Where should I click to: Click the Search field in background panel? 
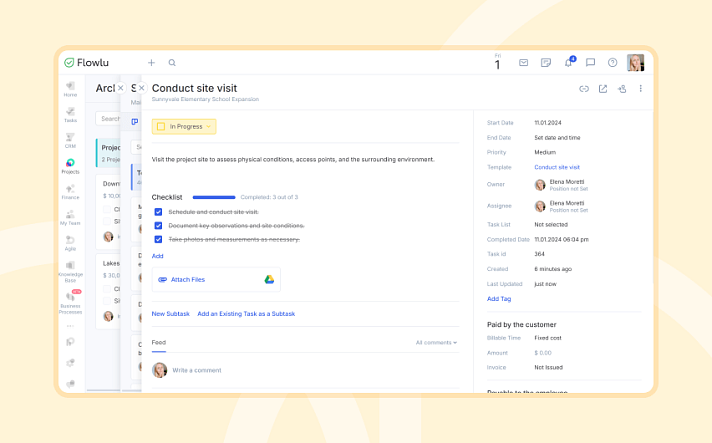(x=108, y=119)
